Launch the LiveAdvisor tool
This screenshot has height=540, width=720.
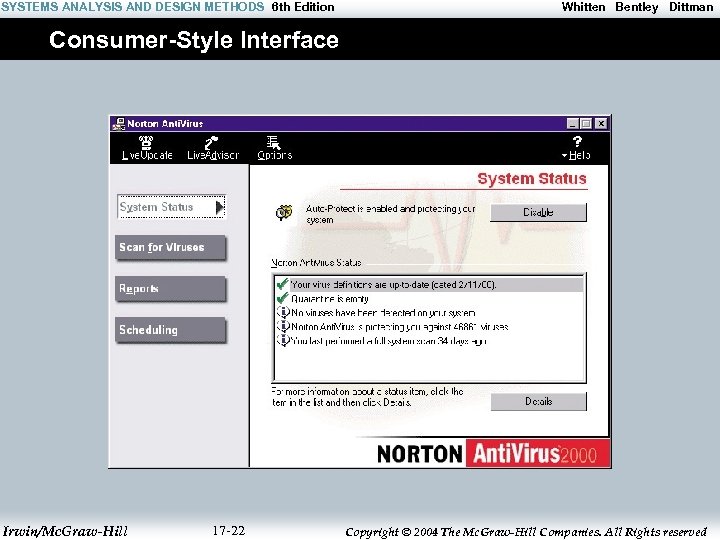(x=213, y=148)
